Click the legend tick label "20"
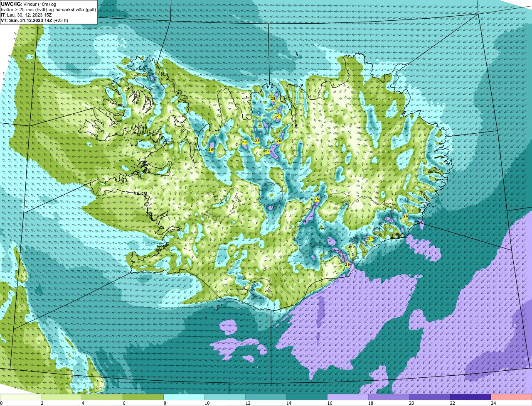 coord(411,403)
